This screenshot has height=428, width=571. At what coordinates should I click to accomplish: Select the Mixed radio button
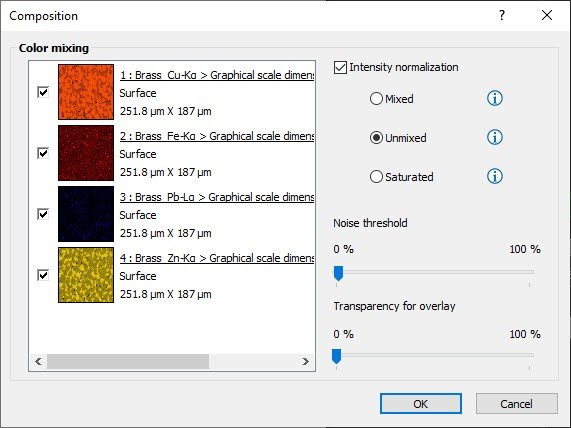376,99
